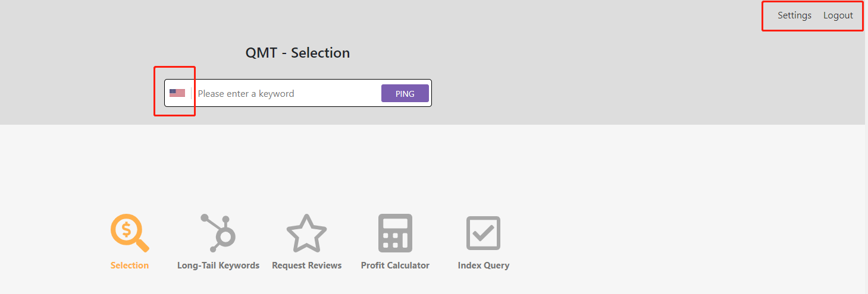The width and height of the screenshot is (868, 294).
Task: Click the page's vertical scrollbar
Action: point(866,148)
